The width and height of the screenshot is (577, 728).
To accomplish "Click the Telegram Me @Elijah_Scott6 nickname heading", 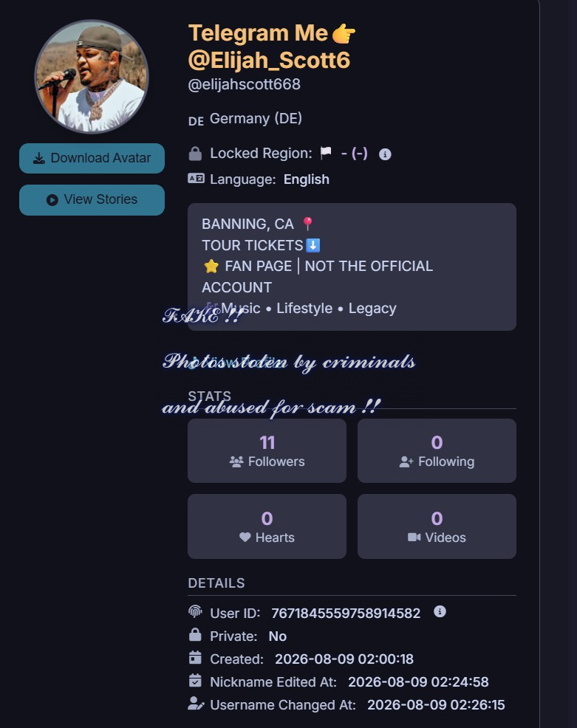I will [x=272, y=47].
